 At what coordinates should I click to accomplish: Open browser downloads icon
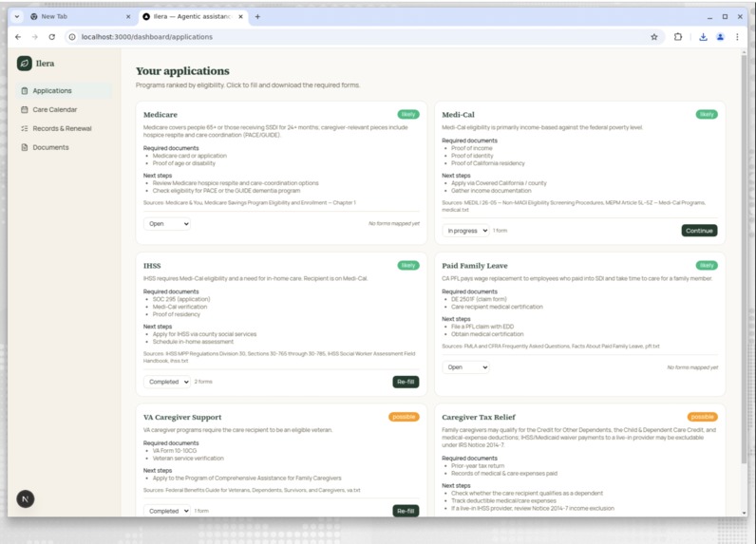[x=703, y=37]
